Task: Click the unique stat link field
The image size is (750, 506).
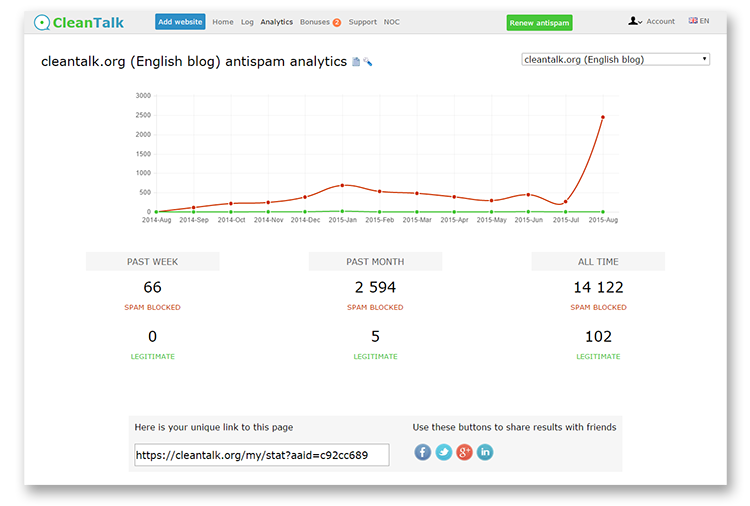Action: (261, 455)
